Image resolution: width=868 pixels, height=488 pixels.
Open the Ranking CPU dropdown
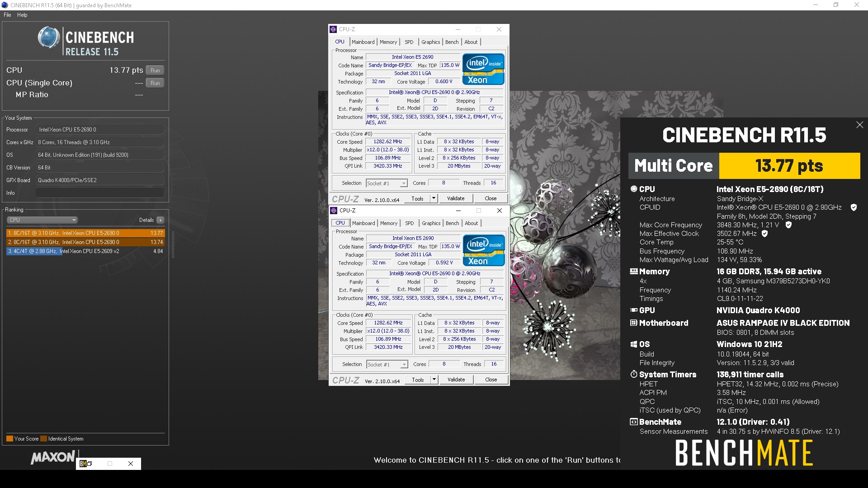point(42,220)
